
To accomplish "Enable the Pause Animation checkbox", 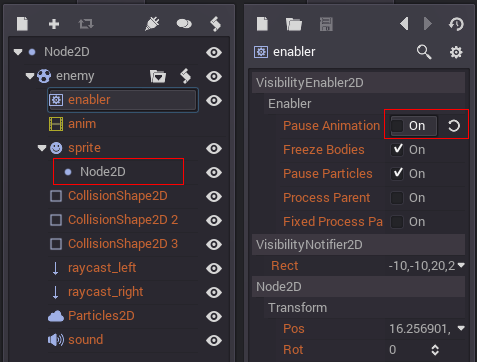I will point(397,126).
